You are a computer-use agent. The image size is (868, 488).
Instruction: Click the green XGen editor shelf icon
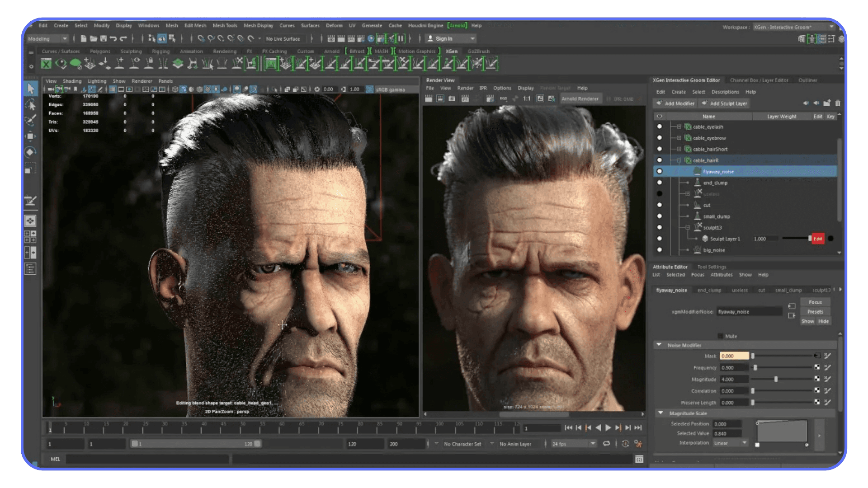click(46, 64)
